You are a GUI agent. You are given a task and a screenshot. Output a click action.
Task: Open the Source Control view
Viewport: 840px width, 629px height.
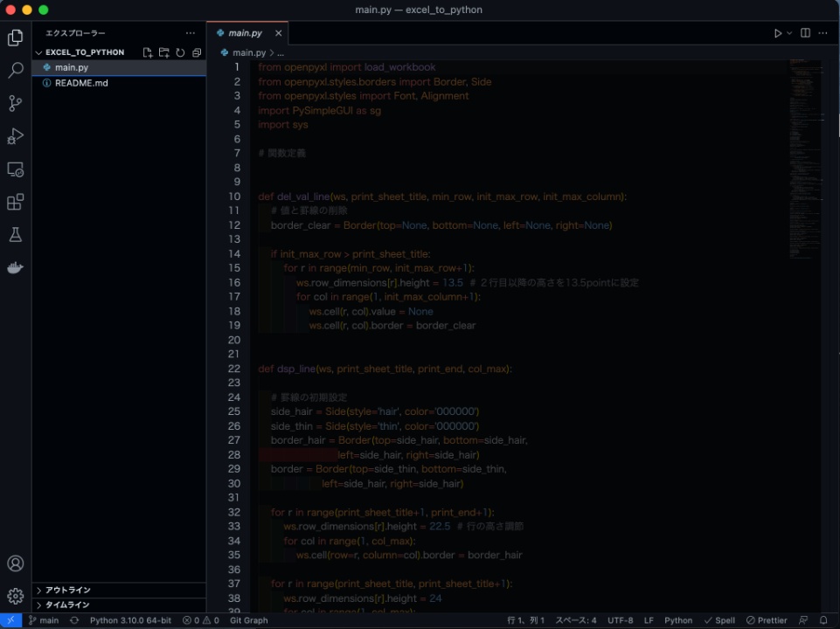click(15, 103)
